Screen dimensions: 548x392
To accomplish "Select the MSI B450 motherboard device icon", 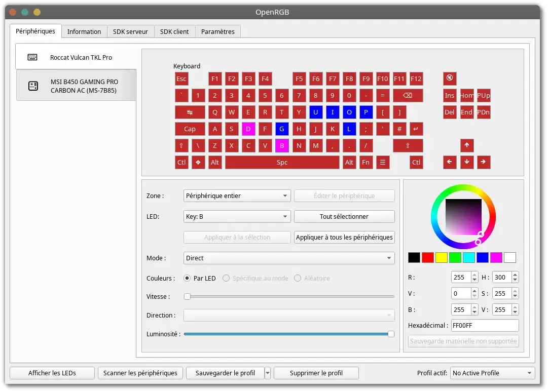I will pos(33,86).
